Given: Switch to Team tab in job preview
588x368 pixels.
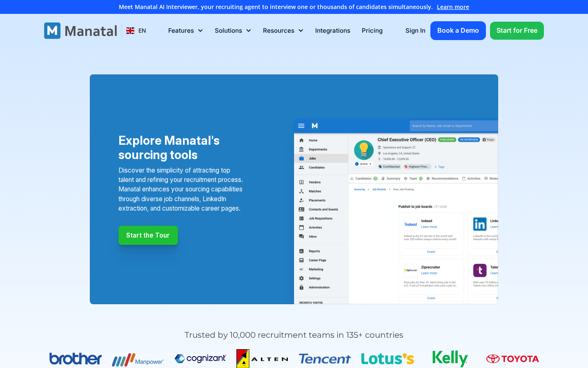Looking at the screenshot, I should coord(413,179).
